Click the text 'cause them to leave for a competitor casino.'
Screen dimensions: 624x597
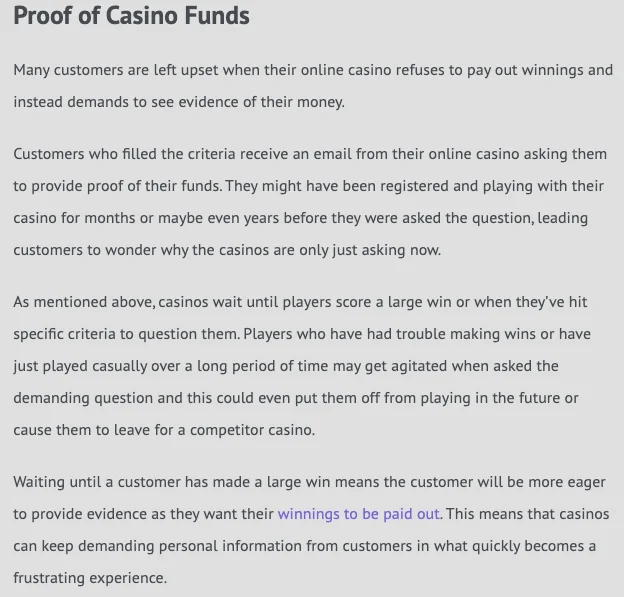tap(164, 430)
